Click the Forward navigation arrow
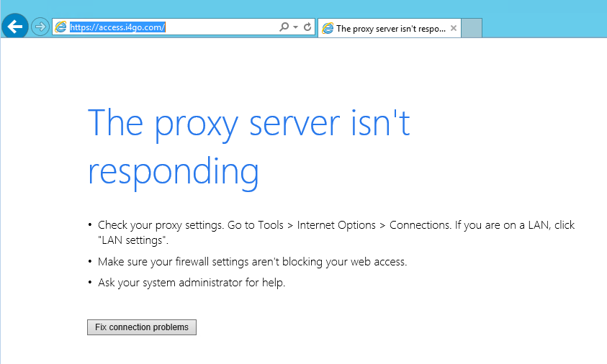The image size is (607, 364). pos(40,27)
